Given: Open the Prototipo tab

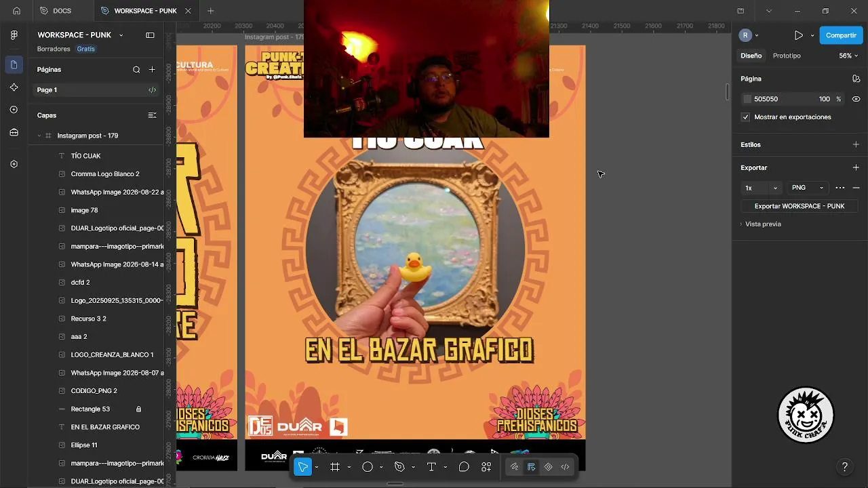Looking at the screenshot, I should 787,56.
